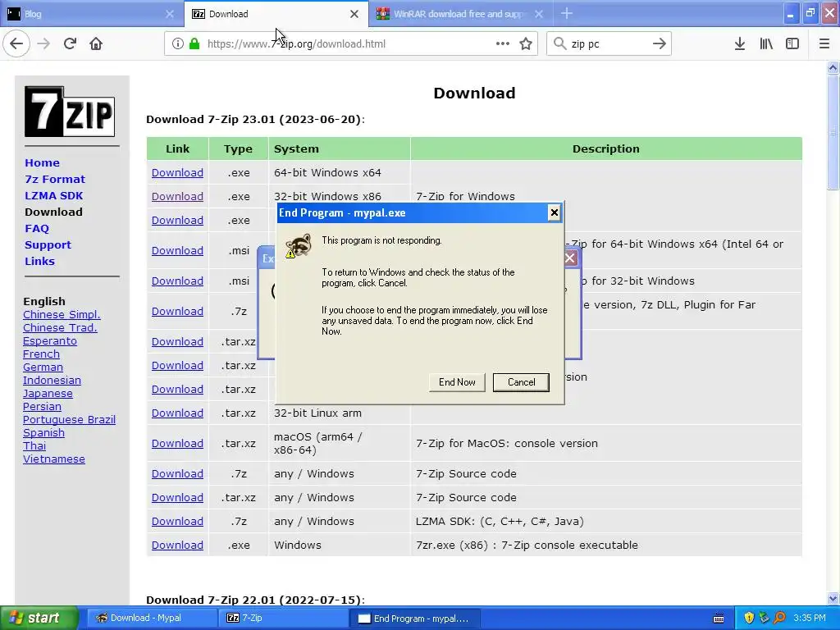Open the 7z Format page link
This screenshot has width=840, height=630.
(x=55, y=179)
